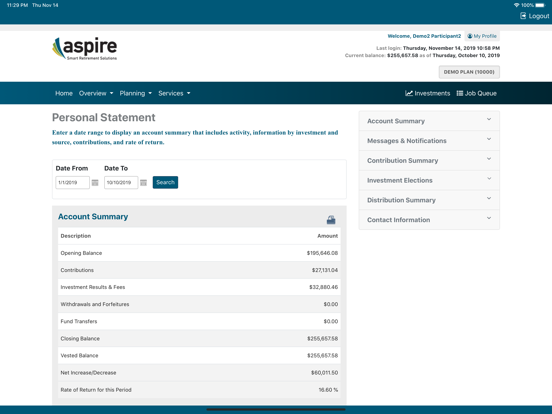Expand Investment Elections sidebar section
The height and width of the screenshot is (414, 552).
pyautogui.click(x=429, y=180)
